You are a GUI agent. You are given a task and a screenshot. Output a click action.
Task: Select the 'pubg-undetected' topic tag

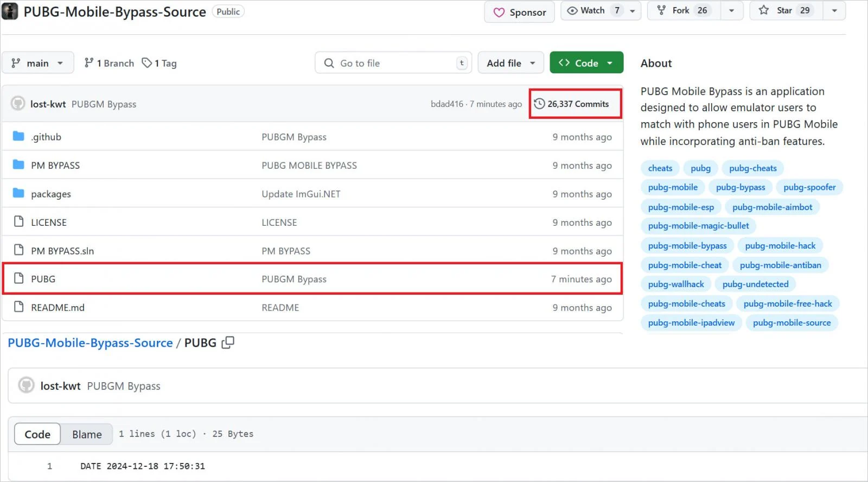pyautogui.click(x=755, y=284)
